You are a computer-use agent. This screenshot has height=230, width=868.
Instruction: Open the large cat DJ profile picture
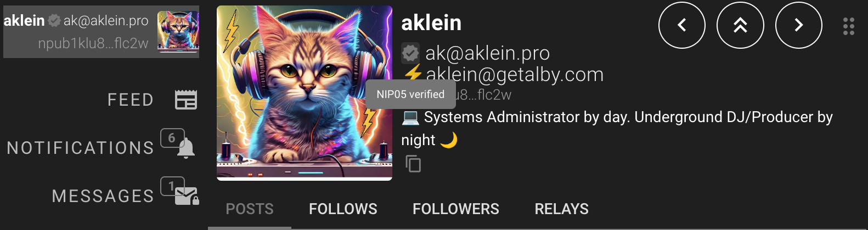305,93
